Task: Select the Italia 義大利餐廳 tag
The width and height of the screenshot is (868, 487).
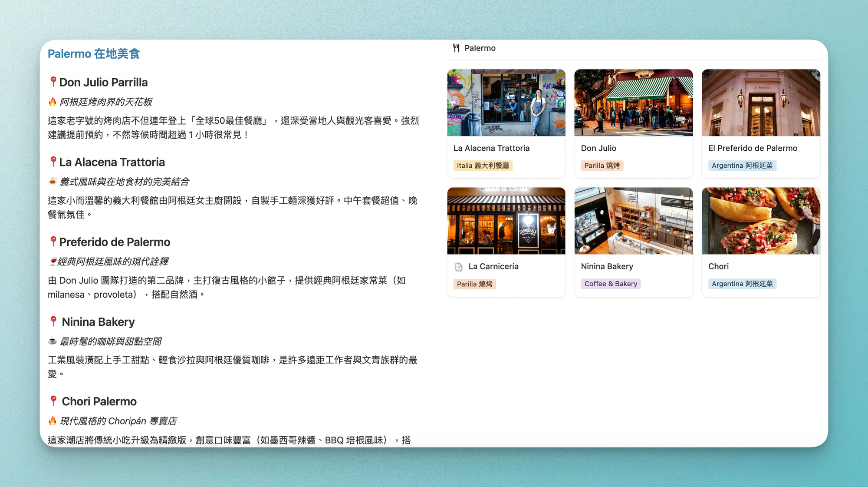Action: click(483, 166)
